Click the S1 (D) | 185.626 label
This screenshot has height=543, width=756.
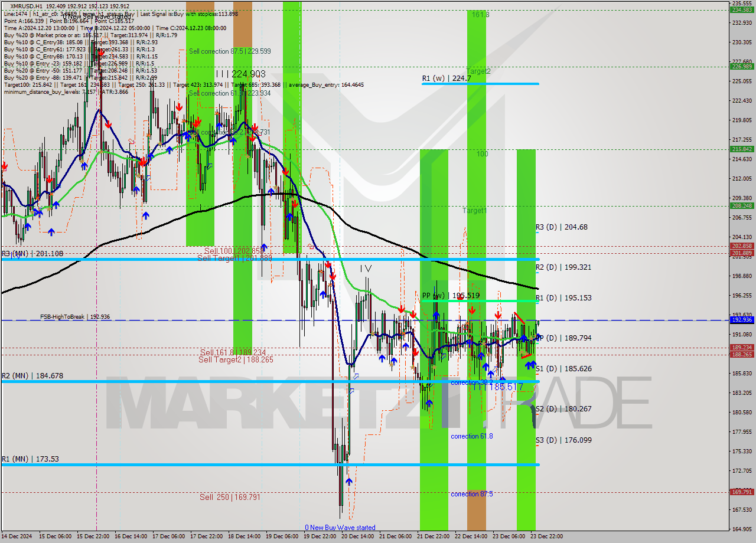pyautogui.click(x=563, y=368)
